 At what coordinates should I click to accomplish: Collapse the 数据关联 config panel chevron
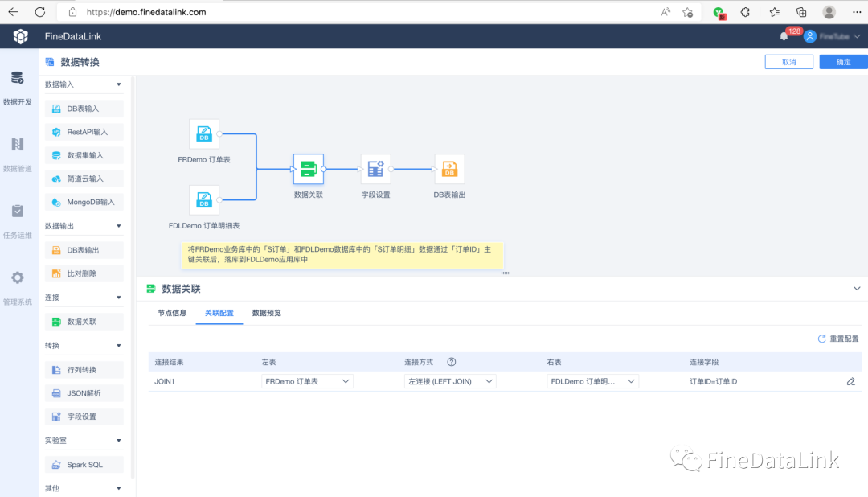[x=857, y=289]
